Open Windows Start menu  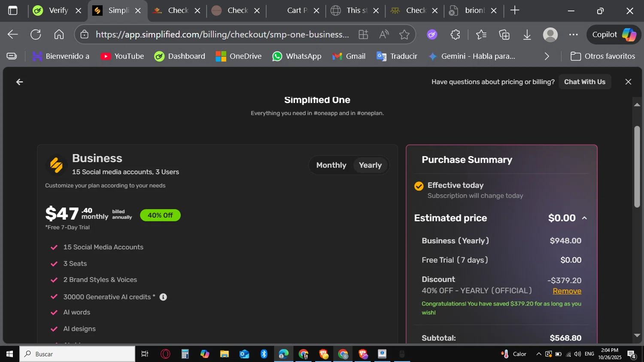(9, 354)
